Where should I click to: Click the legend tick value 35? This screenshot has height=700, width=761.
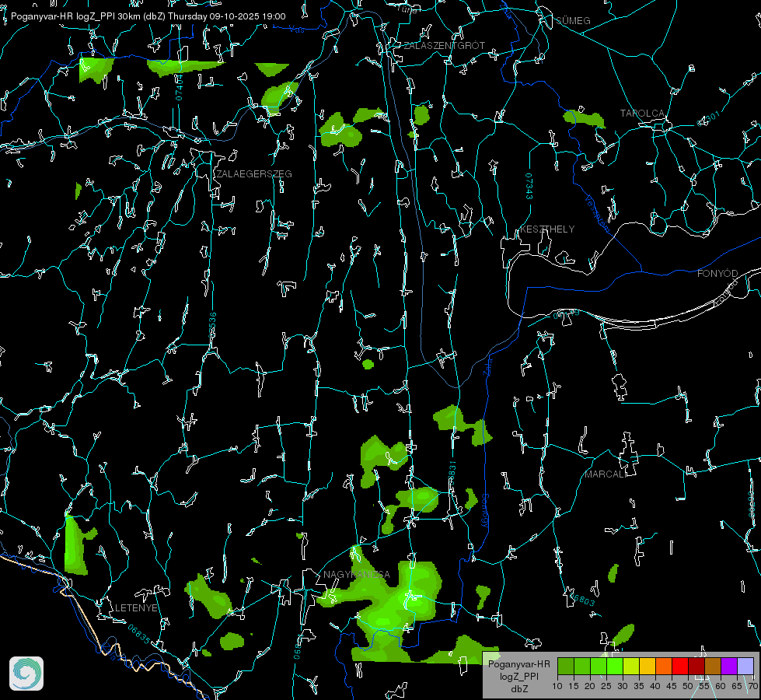pos(639,686)
